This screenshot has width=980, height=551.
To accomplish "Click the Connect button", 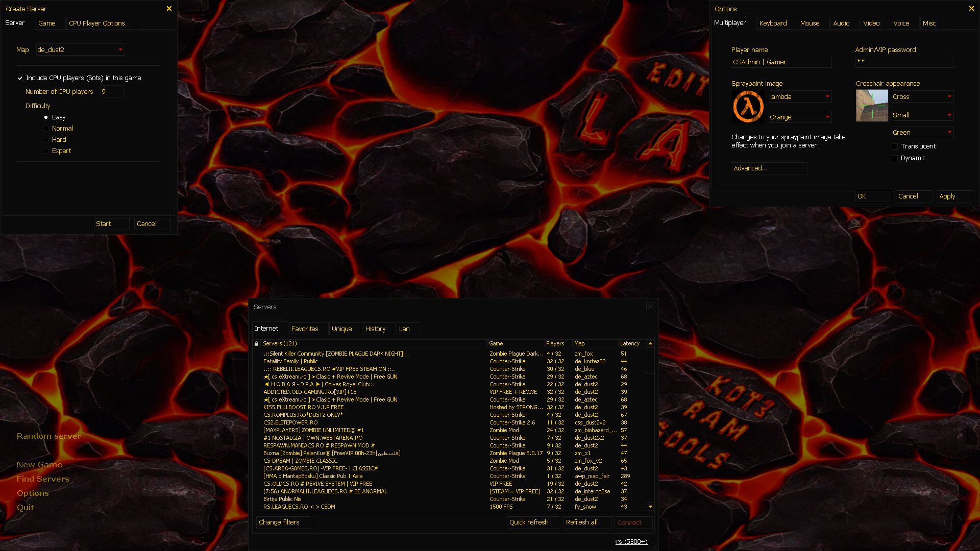I will coord(633,522).
